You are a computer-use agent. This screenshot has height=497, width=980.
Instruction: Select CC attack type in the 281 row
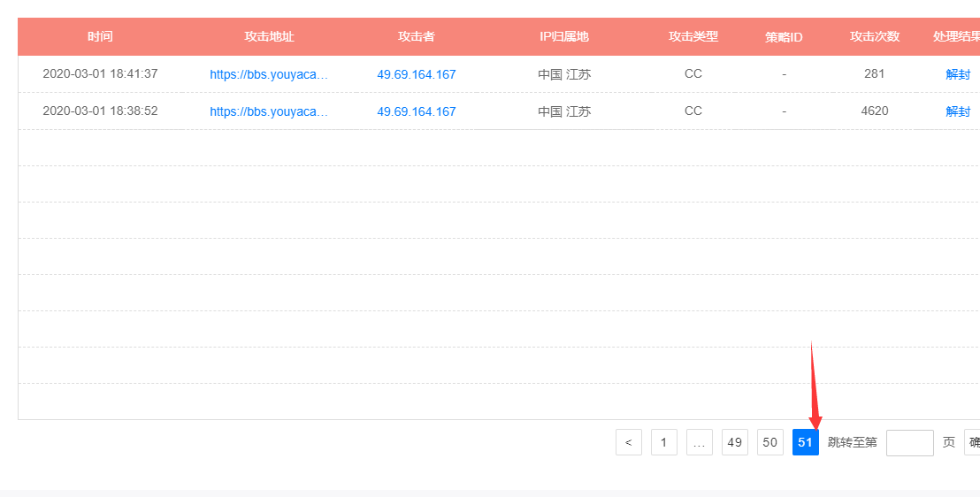(693, 73)
